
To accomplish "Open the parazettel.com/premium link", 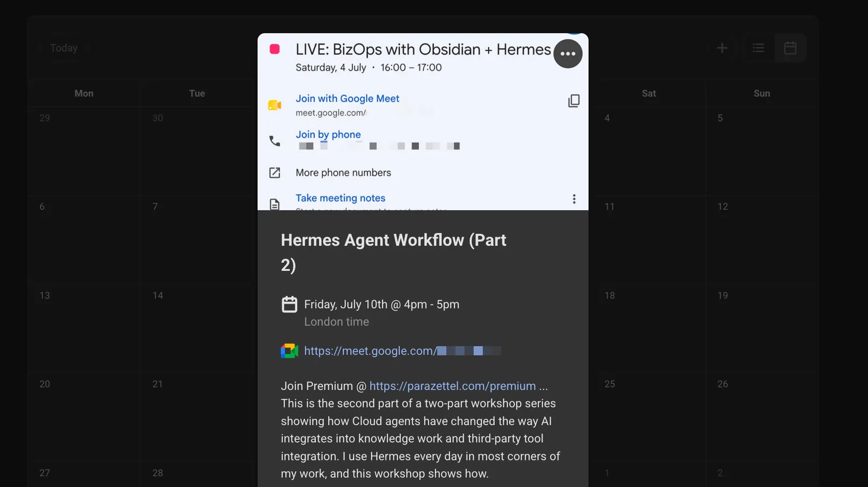I will pos(452,386).
